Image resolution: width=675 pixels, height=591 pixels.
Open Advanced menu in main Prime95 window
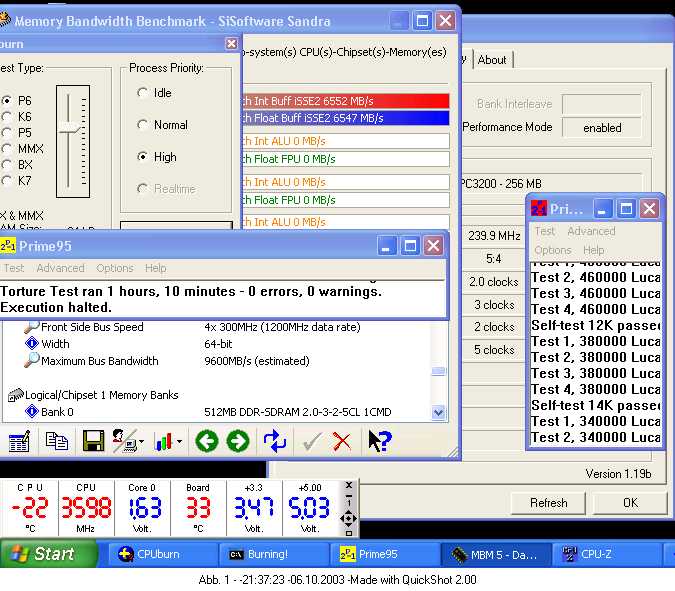click(x=60, y=268)
